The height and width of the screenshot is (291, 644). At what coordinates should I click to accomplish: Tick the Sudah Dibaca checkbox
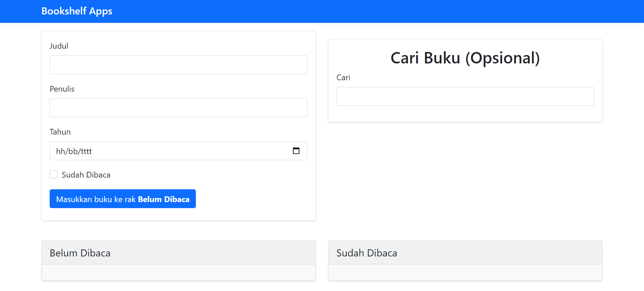[54, 175]
